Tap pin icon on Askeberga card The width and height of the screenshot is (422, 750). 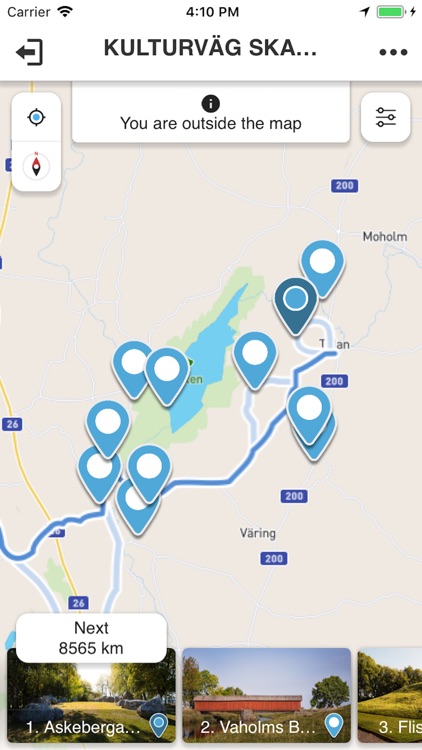point(158,725)
